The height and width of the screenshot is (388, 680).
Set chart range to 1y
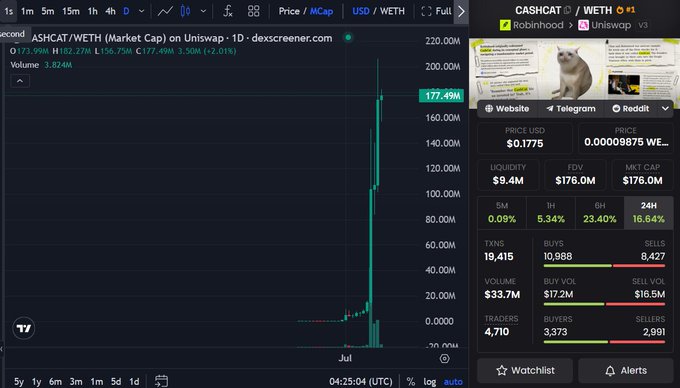click(x=36, y=381)
